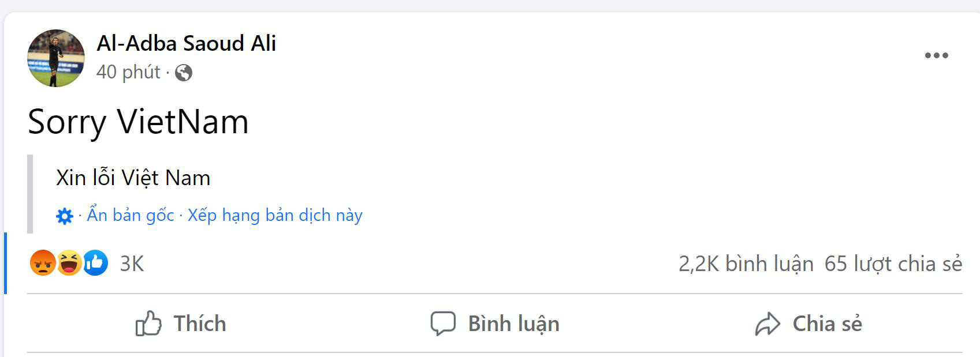The height and width of the screenshot is (357, 980).
Task: View the 3K reactions count
Action: pos(131,264)
